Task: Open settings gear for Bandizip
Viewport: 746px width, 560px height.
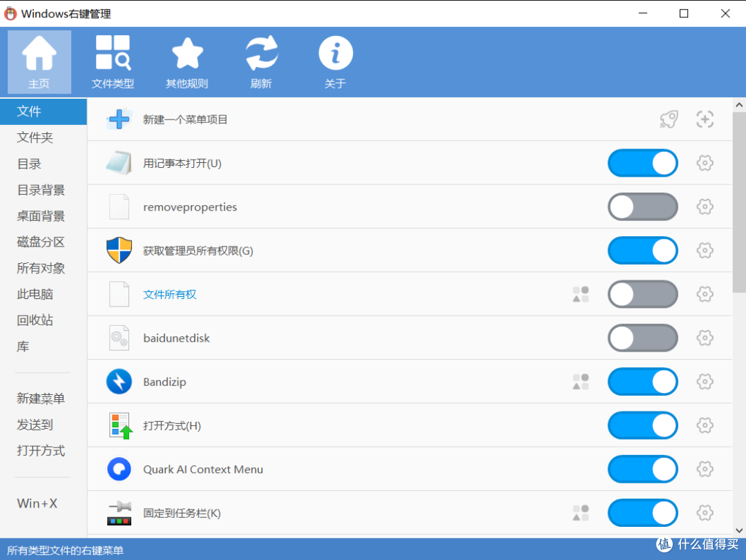Action: 705,382
